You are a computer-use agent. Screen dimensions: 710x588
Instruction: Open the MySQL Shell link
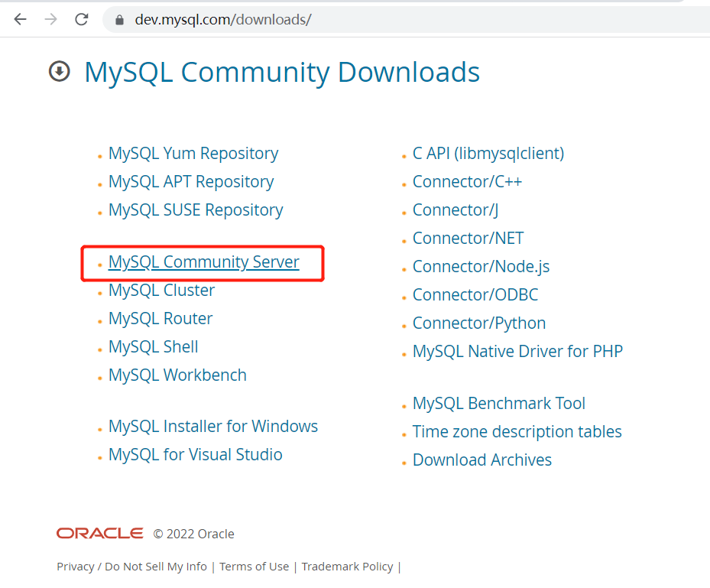[154, 347]
